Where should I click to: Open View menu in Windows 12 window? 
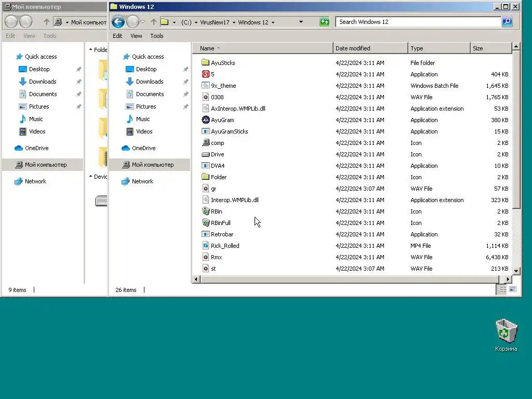point(136,36)
